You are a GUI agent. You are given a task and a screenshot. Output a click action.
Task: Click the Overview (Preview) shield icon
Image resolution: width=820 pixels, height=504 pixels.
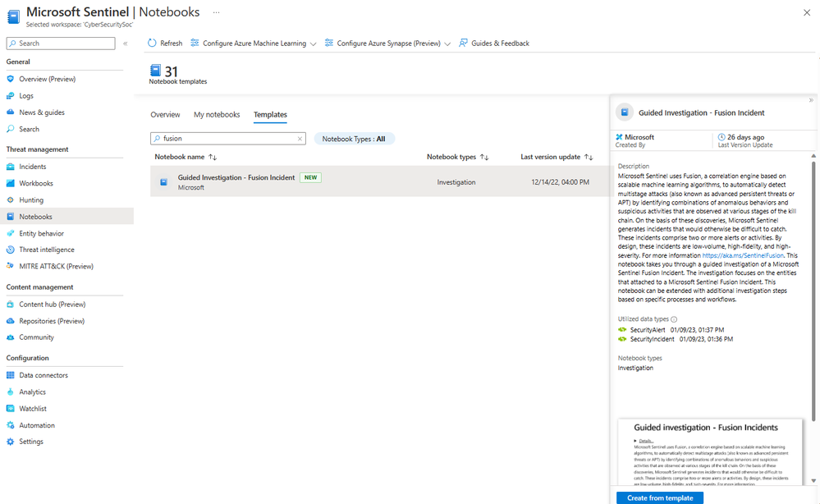[11, 79]
